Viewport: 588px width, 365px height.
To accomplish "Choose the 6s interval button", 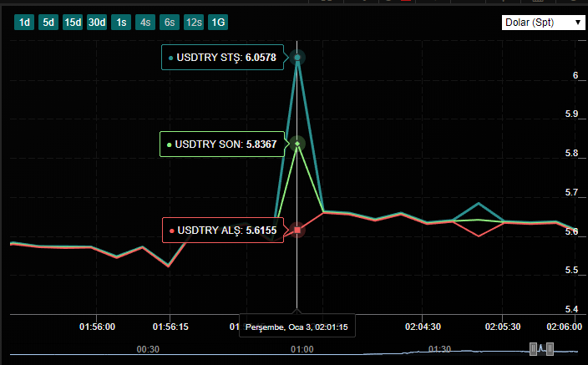I will point(170,23).
